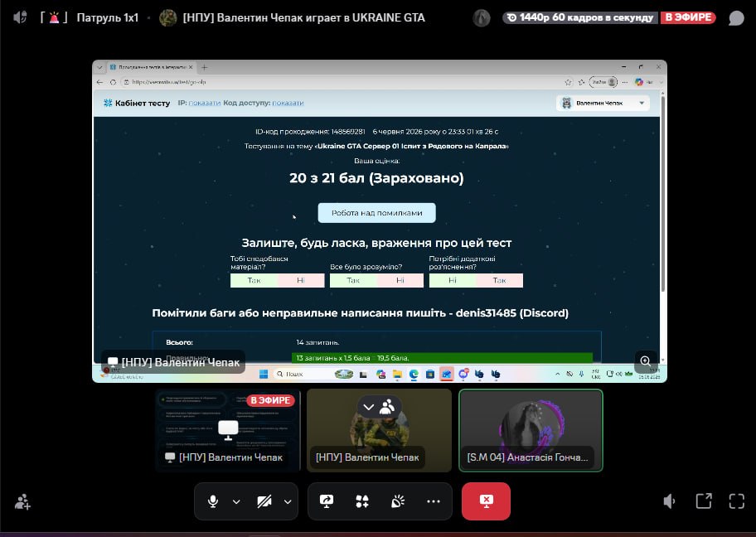756x537 pixels.
Task: Disconnect from the voice call
Action: [x=486, y=501]
